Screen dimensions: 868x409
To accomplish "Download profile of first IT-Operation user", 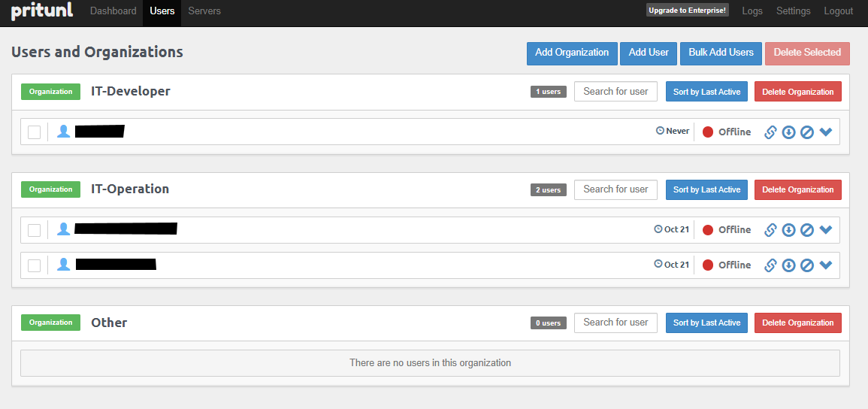I will [788, 230].
